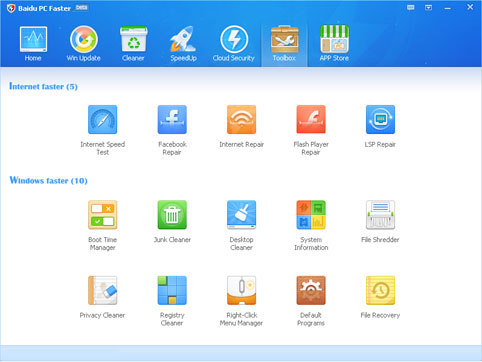Launch LSP Repair tool

[380, 127]
